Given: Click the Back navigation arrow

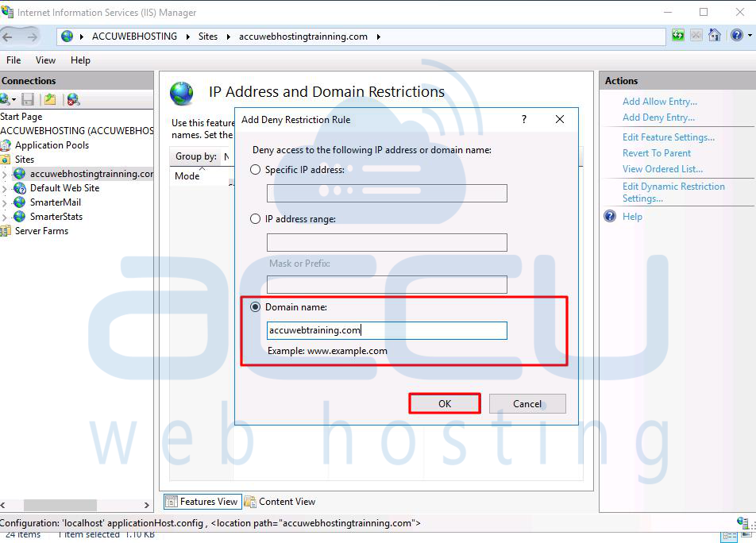Looking at the screenshot, I should click(7, 37).
